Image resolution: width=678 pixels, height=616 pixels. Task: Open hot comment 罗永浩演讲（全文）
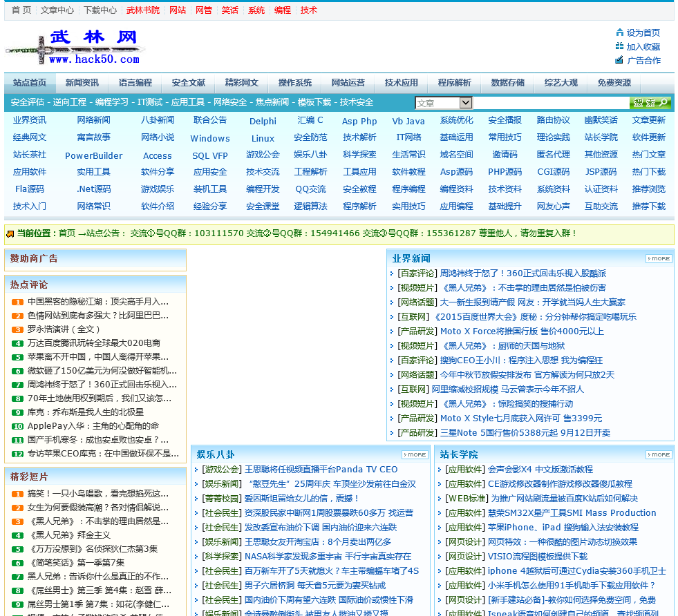click(x=64, y=329)
